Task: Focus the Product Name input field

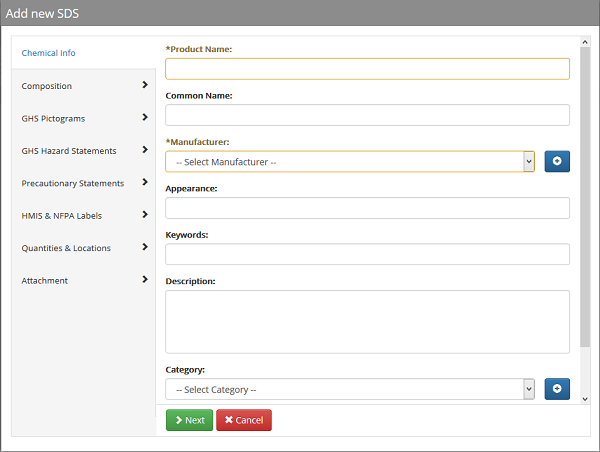Action: pyautogui.click(x=367, y=69)
